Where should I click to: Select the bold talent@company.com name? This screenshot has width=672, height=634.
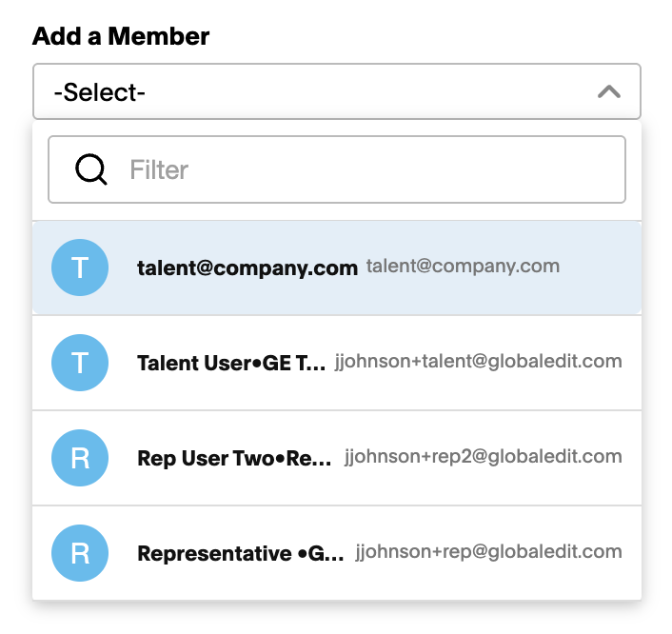point(247,268)
